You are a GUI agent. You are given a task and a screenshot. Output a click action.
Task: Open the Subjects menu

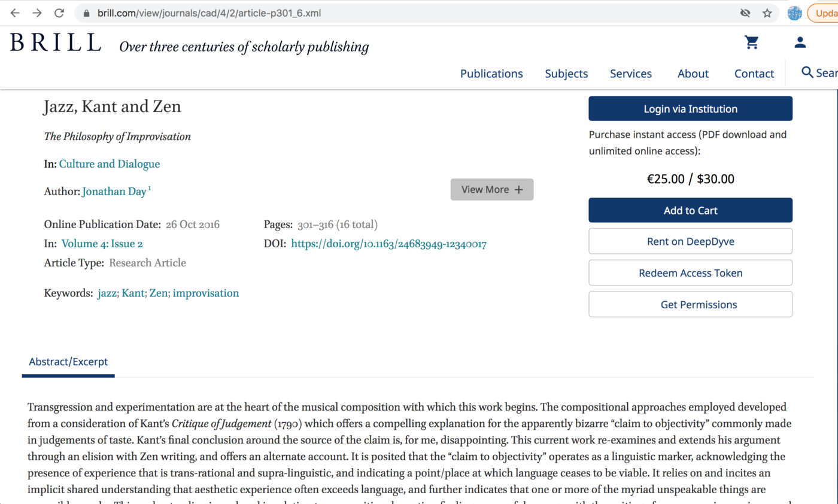pyautogui.click(x=566, y=74)
